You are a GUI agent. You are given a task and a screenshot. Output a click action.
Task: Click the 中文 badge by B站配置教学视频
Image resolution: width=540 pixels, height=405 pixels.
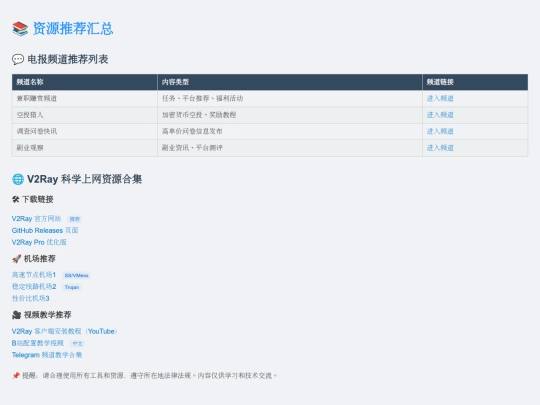(x=77, y=343)
